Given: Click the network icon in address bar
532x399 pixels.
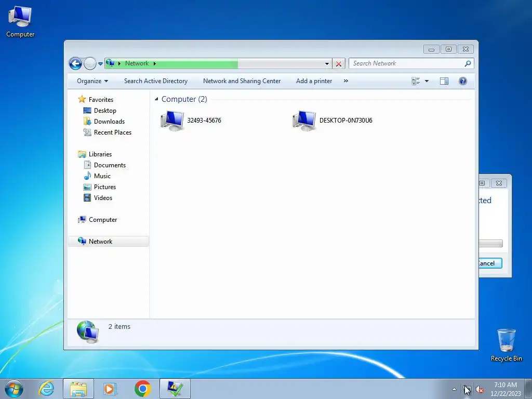Looking at the screenshot, I should coord(110,63).
